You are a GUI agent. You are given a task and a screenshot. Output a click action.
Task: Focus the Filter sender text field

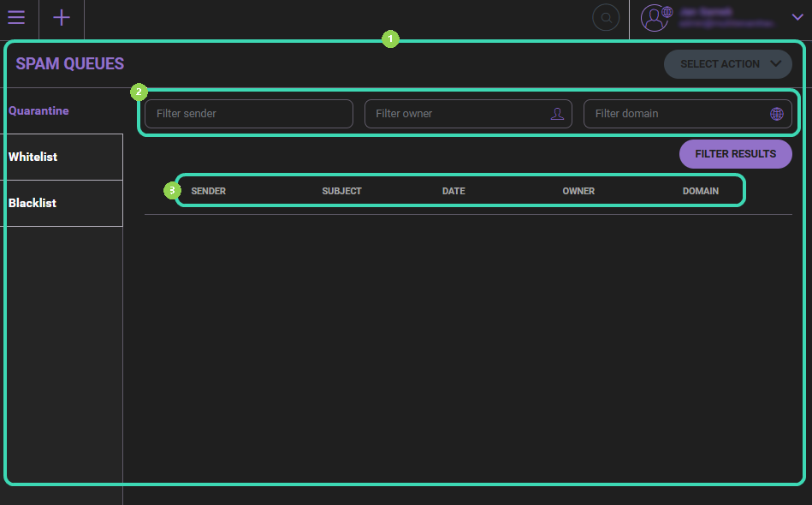[x=248, y=114]
